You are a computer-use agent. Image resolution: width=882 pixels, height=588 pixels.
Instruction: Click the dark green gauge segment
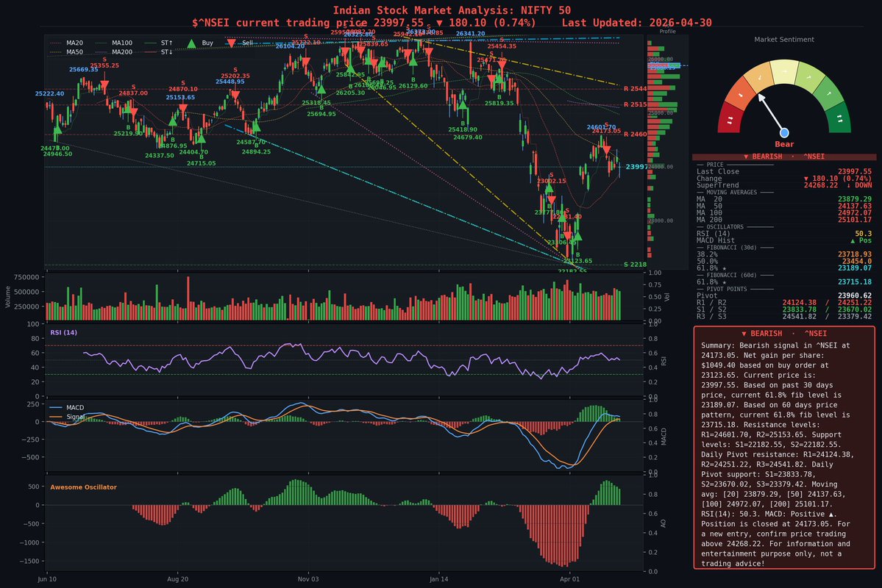838,118
